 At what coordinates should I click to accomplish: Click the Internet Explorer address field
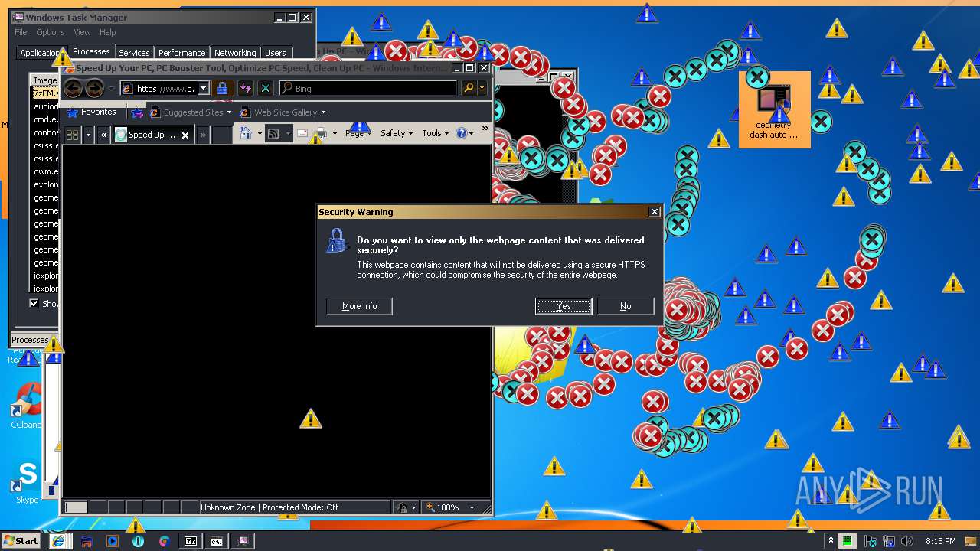(158, 89)
